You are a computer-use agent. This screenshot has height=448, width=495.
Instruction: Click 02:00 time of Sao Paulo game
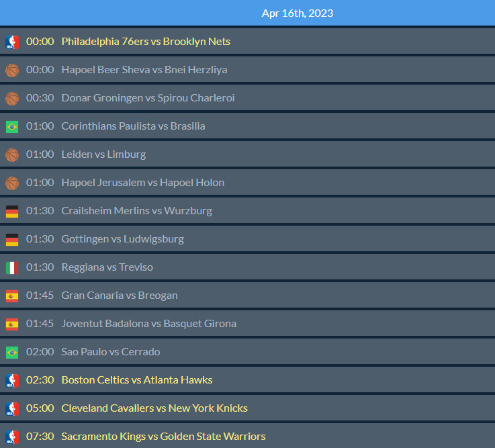(x=40, y=352)
